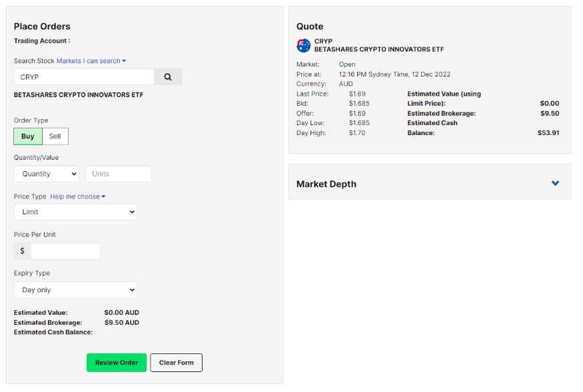
Task: Expand the Market Depth chevron
Action: tap(555, 183)
